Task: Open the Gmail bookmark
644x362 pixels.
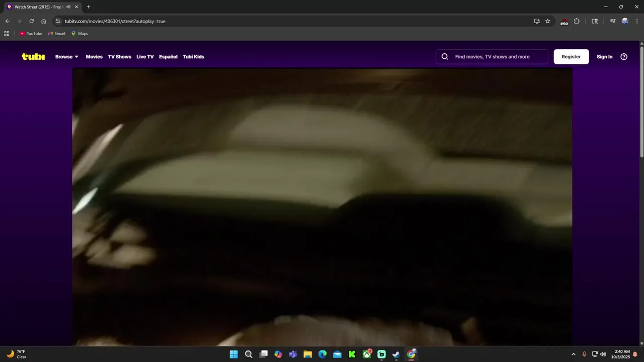Action: [57, 34]
